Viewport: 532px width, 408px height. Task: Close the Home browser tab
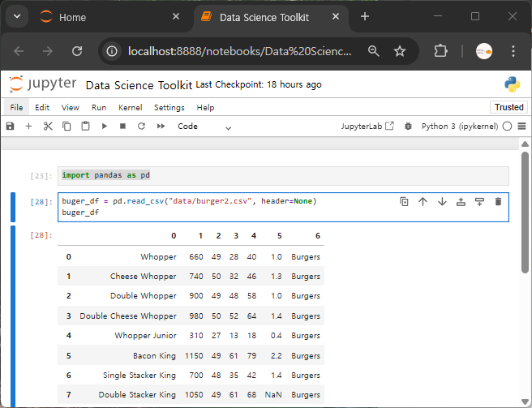[176, 16]
